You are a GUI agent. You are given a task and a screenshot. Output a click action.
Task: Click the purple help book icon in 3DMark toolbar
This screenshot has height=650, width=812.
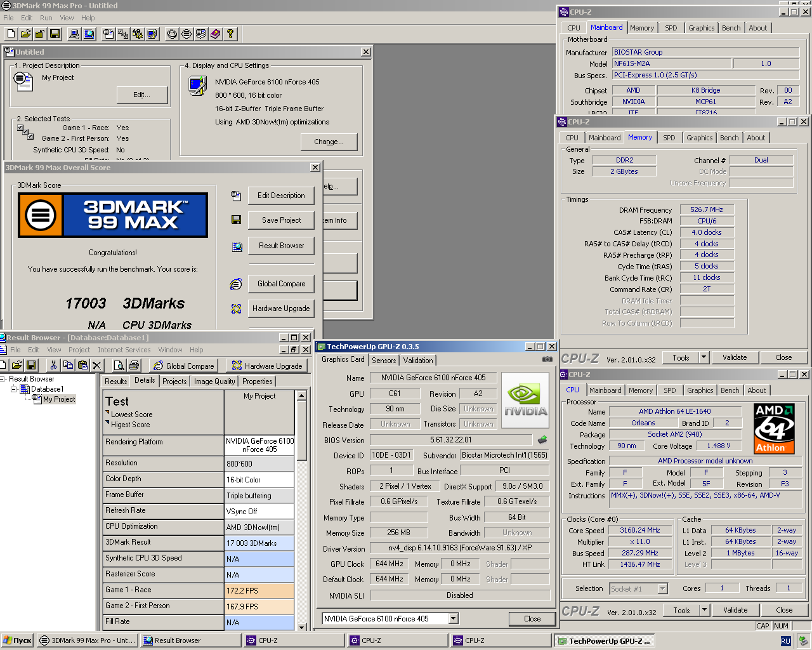click(216, 34)
